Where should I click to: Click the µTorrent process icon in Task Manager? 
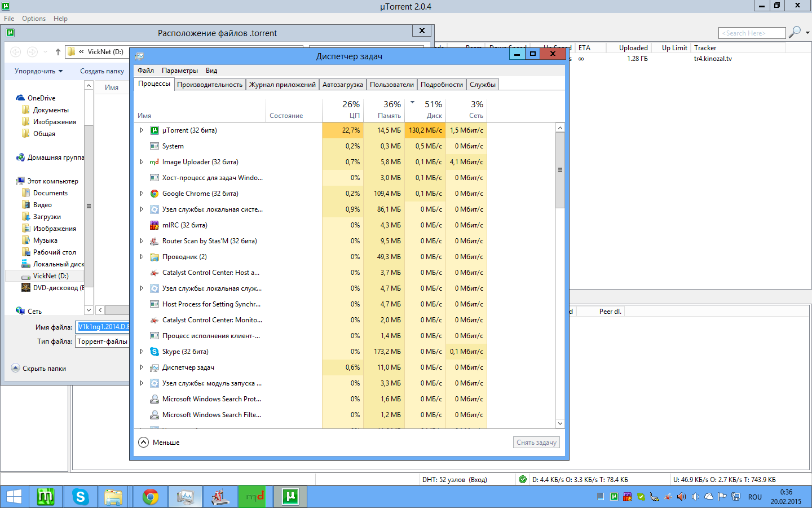(155, 130)
